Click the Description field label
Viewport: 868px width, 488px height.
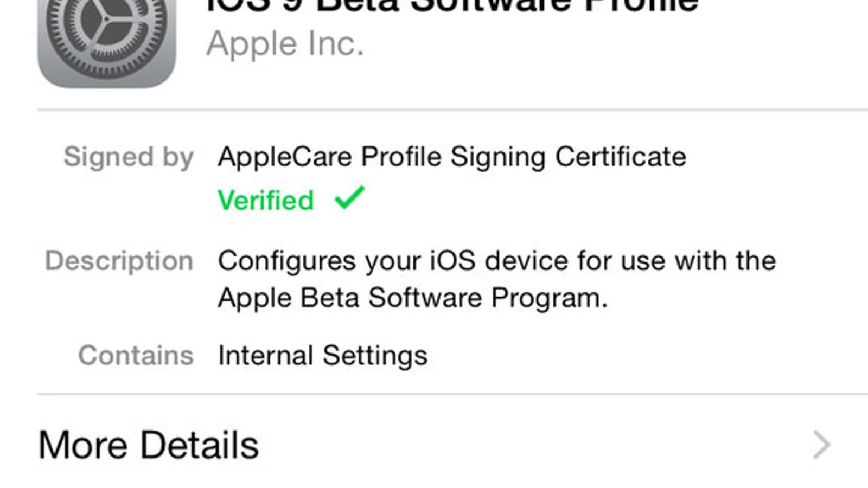119,261
